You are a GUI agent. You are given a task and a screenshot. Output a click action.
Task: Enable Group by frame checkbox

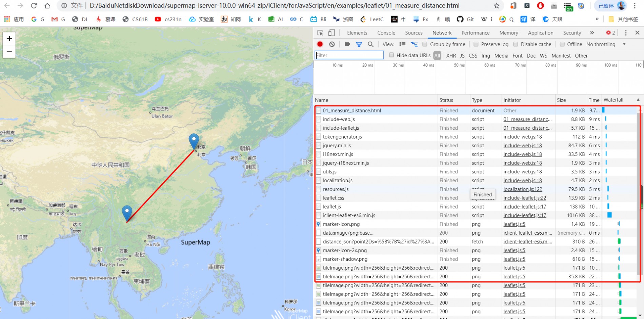point(425,44)
